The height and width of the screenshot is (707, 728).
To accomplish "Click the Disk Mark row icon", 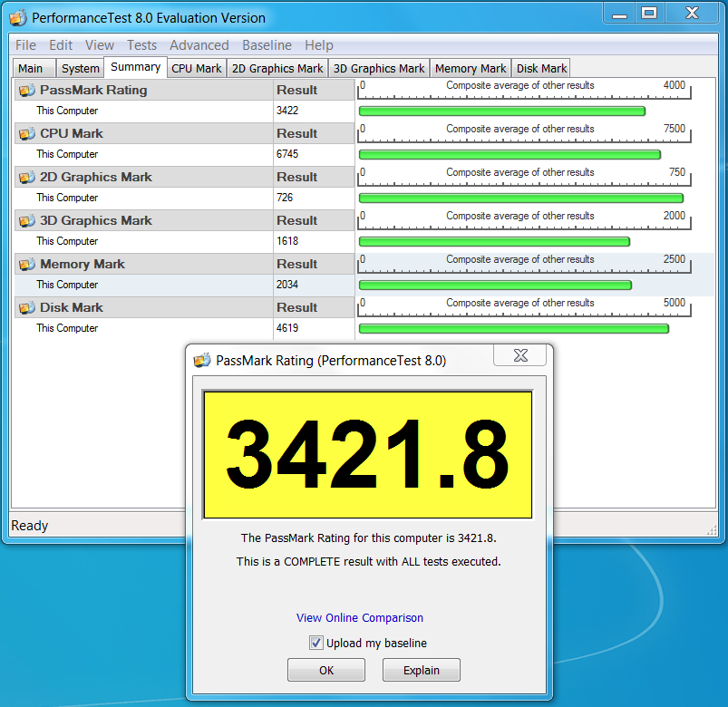I will point(27,308).
